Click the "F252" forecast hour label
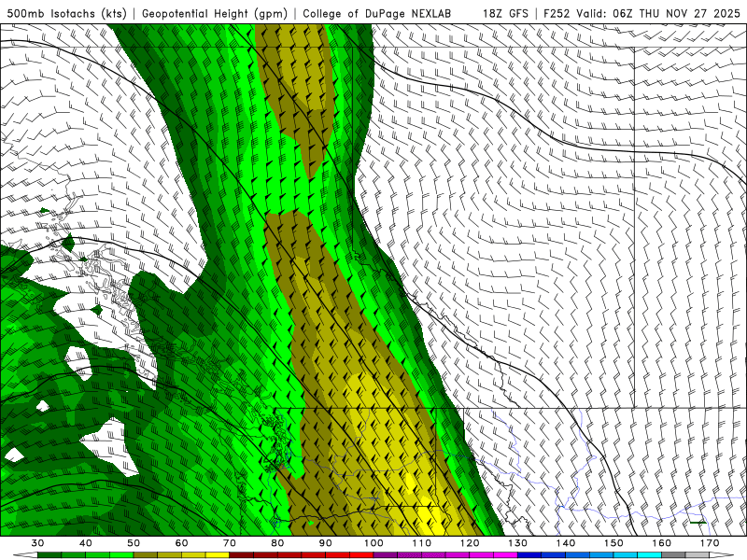747x560 pixels. coord(557,14)
